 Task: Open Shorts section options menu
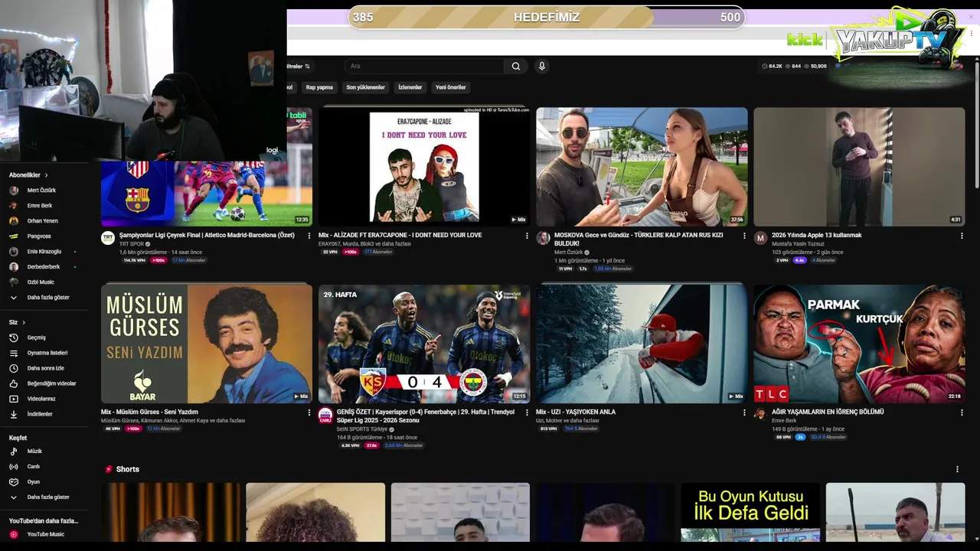pyautogui.click(x=957, y=469)
